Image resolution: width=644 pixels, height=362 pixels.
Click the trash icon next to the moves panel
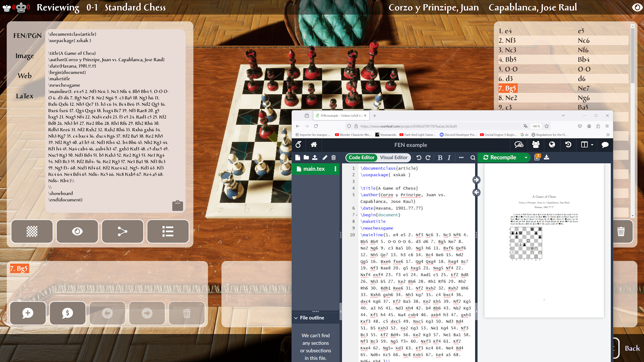pyautogui.click(x=621, y=231)
